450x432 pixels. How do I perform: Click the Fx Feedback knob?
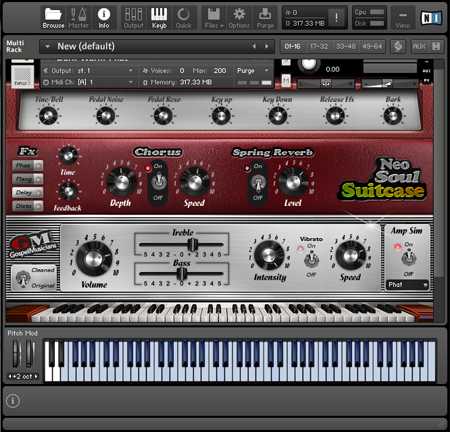68,191
